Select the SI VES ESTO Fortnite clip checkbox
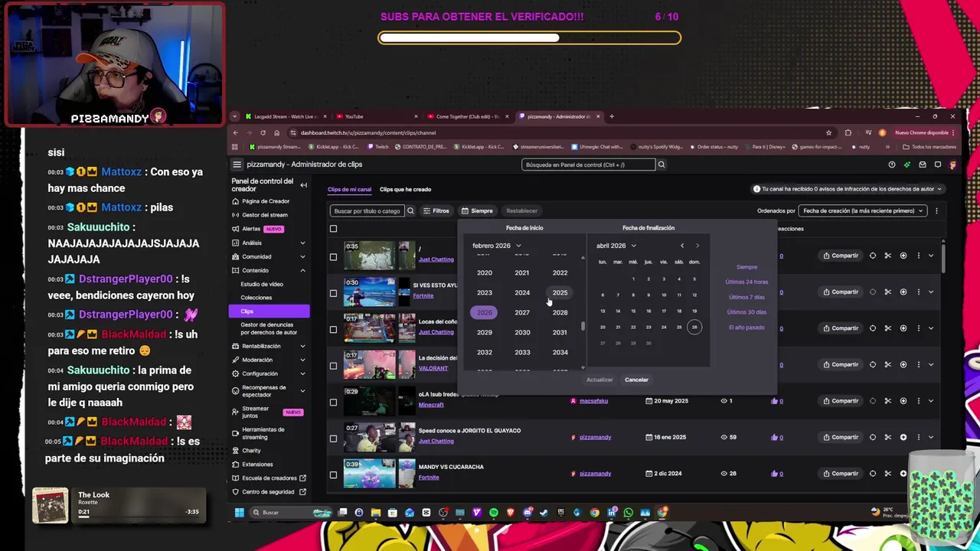The width and height of the screenshot is (980, 551). click(333, 293)
